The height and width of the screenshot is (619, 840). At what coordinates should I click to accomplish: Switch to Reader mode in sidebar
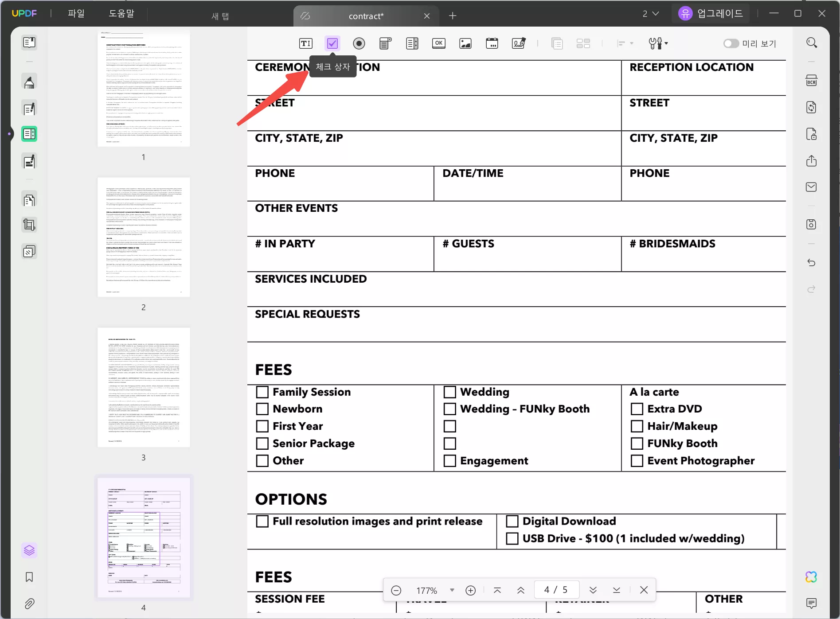29,43
